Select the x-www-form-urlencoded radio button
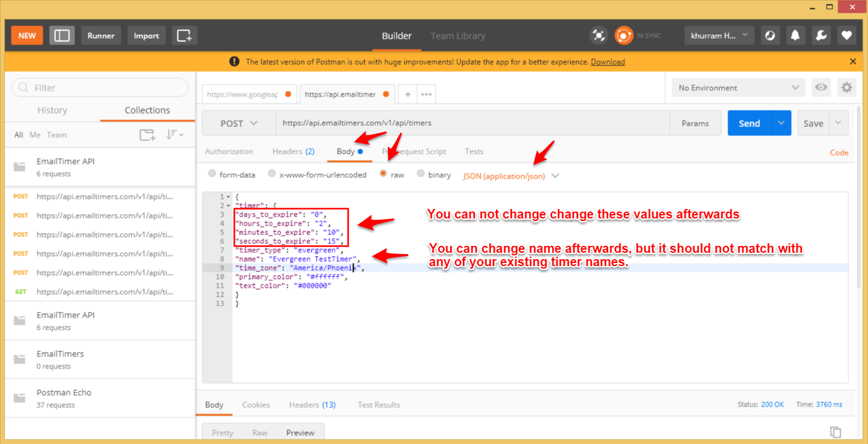The height and width of the screenshot is (444, 868). (x=272, y=174)
